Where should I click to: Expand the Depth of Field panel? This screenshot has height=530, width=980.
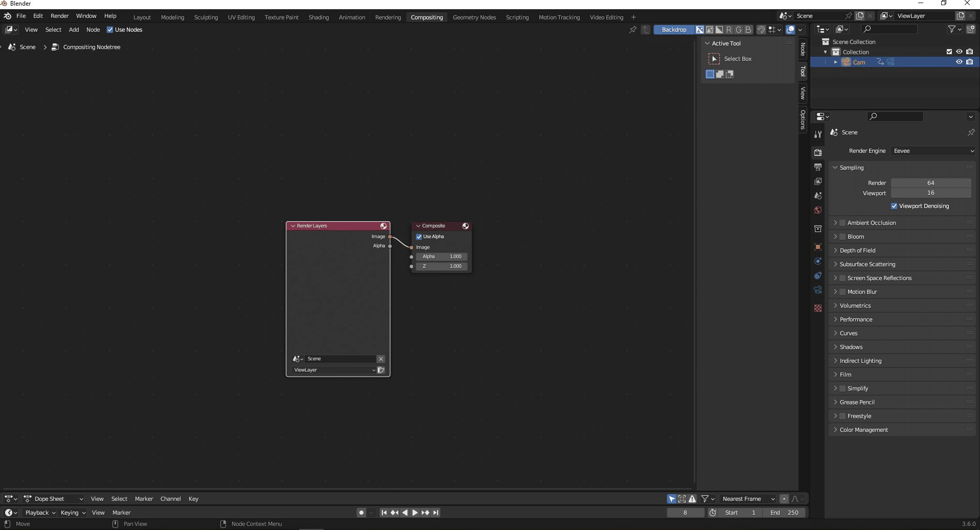(857, 250)
